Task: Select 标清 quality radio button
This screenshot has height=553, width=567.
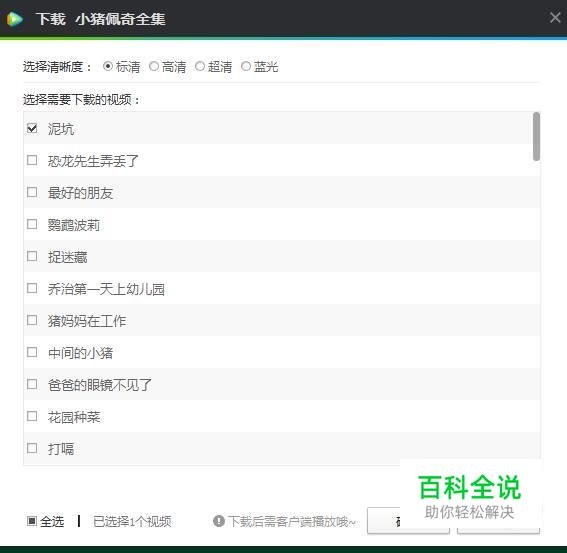Action: (108, 66)
